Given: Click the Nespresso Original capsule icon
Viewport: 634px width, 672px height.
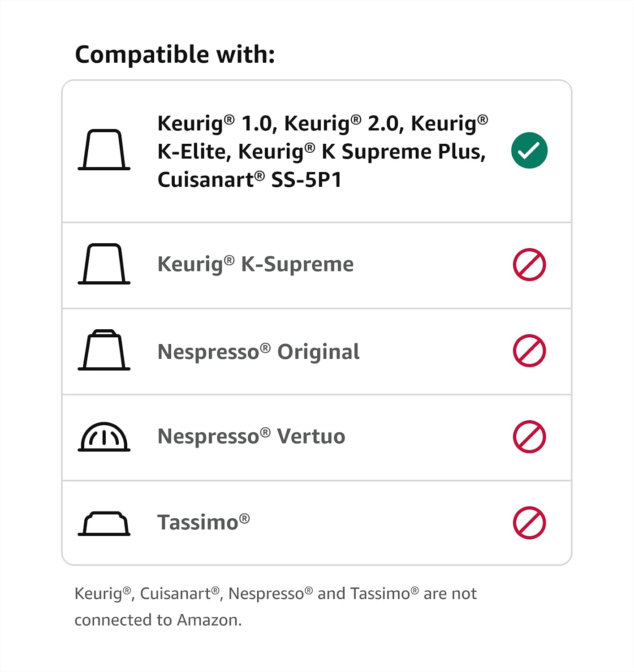Looking at the screenshot, I should (x=104, y=350).
